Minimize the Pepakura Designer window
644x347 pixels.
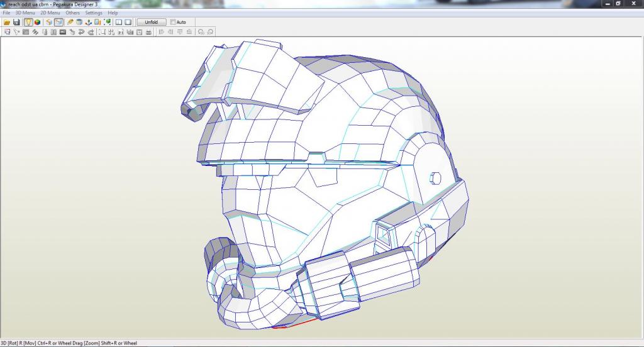(608, 4)
